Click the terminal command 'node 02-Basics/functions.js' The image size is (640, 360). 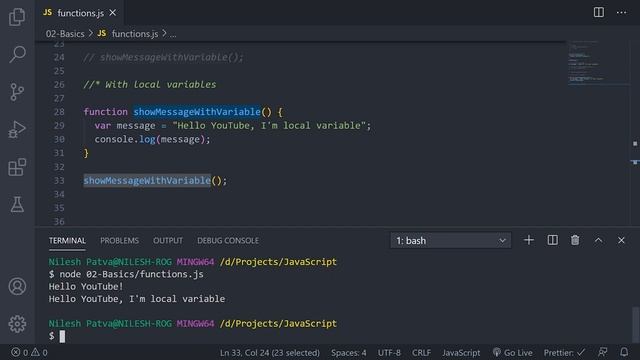pyautogui.click(x=131, y=274)
